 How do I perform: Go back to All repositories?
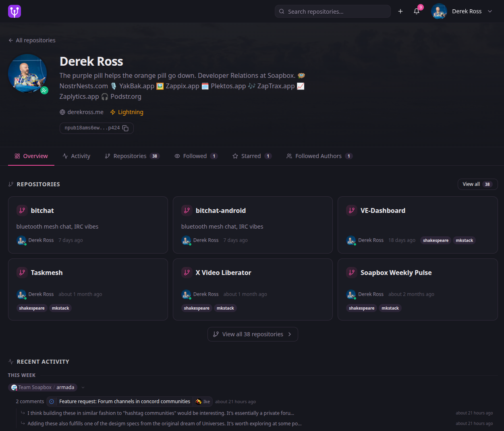(x=32, y=40)
